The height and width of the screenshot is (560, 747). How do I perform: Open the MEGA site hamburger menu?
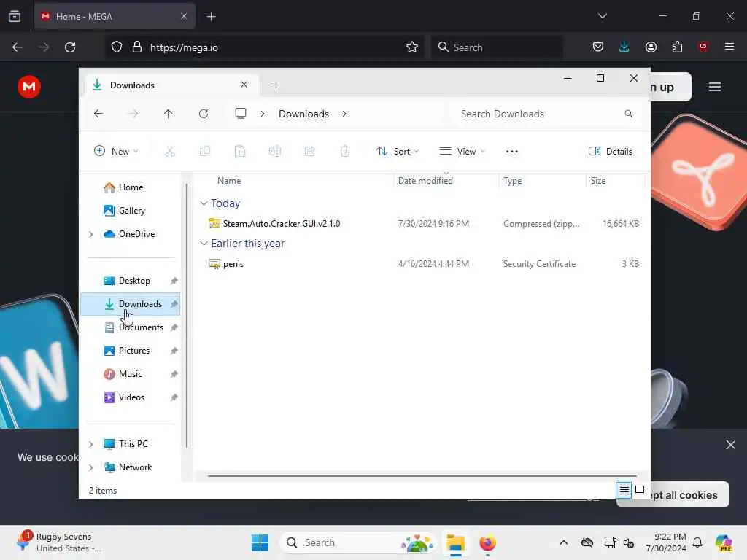click(714, 87)
